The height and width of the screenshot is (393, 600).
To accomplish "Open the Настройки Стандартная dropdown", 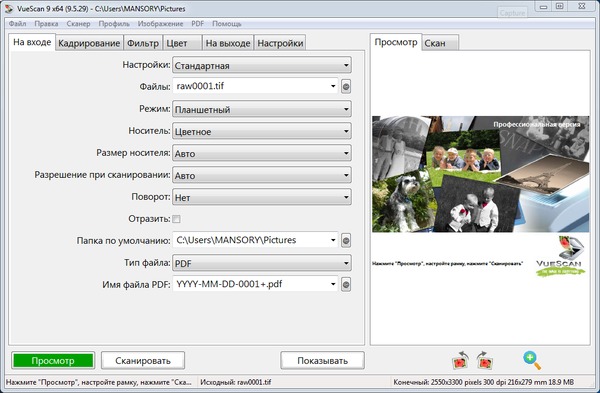I will [262, 65].
